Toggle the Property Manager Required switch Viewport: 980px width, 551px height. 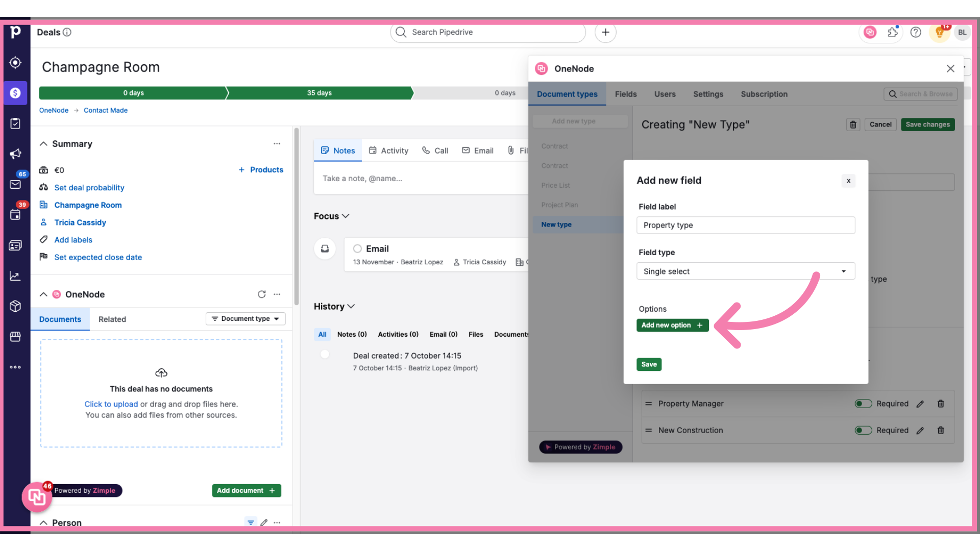click(x=863, y=403)
